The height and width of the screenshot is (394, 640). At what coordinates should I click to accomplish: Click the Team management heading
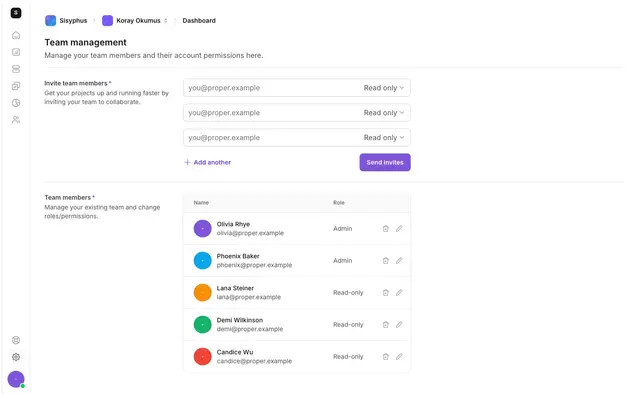point(85,42)
